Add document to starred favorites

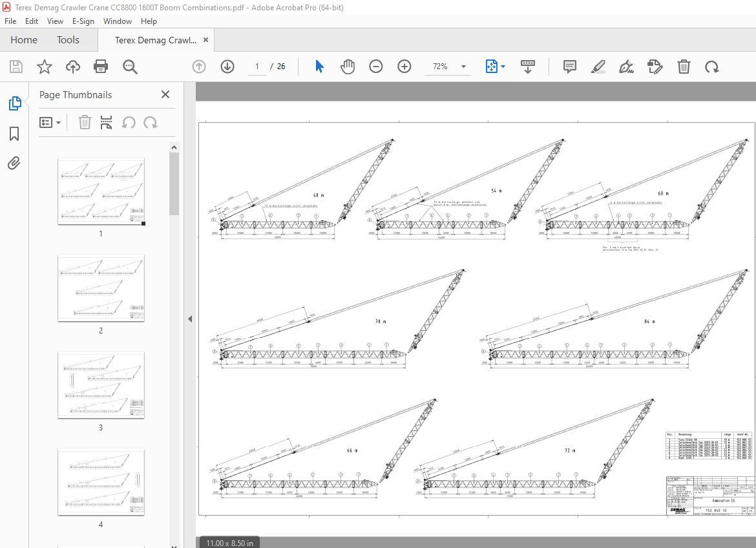pyautogui.click(x=45, y=67)
